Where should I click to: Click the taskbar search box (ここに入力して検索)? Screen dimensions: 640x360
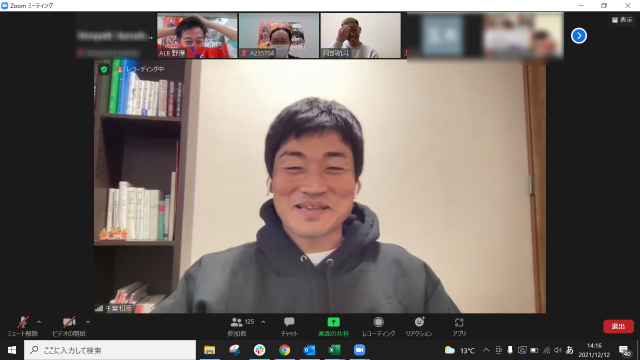(110, 350)
